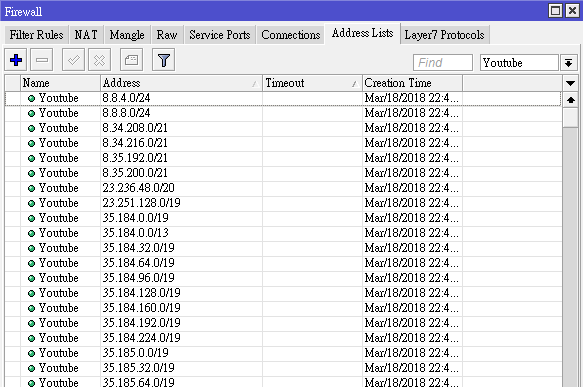
Task: Select the Youtube list combo box field
Action: (x=519, y=63)
